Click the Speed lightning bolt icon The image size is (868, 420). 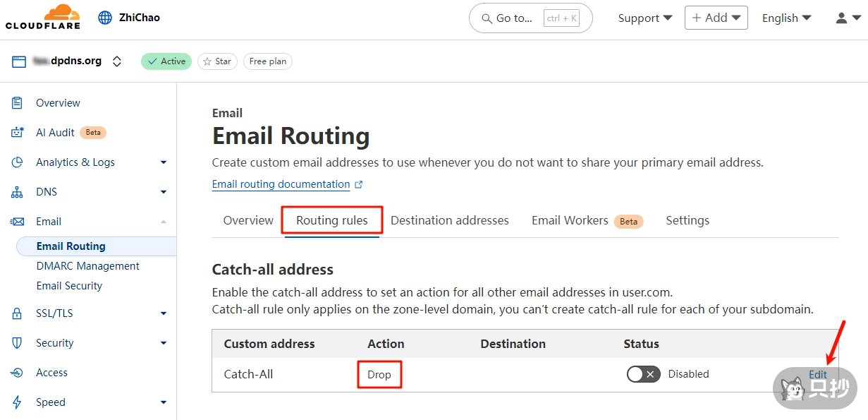(18, 402)
